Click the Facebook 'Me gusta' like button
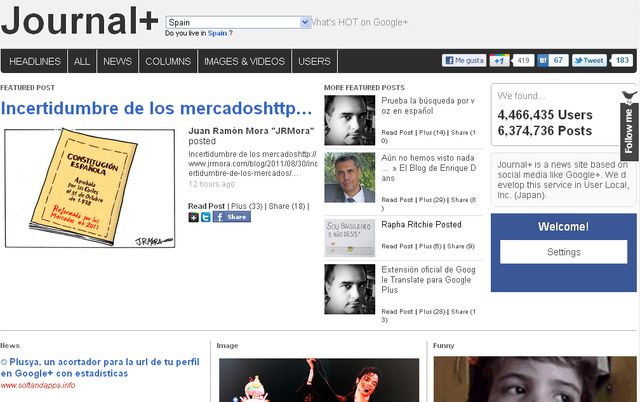Screen dimensions: 640x402 pyautogui.click(x=464, y=61)
